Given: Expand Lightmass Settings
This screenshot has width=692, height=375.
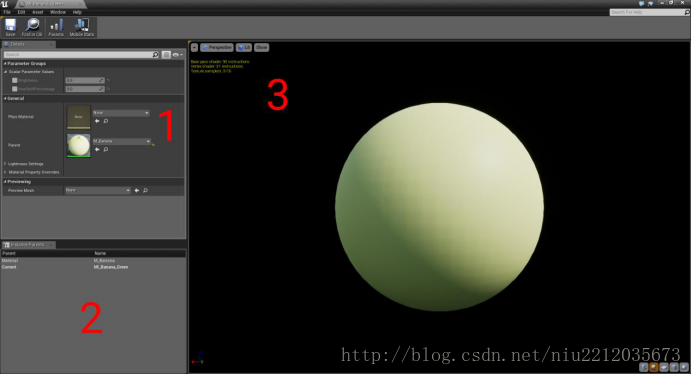Looking at the screenshot, I should (x=5, y=164).
